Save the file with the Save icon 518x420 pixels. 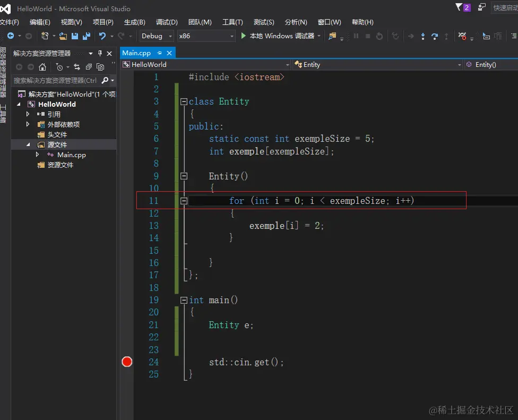click(75, 36)
